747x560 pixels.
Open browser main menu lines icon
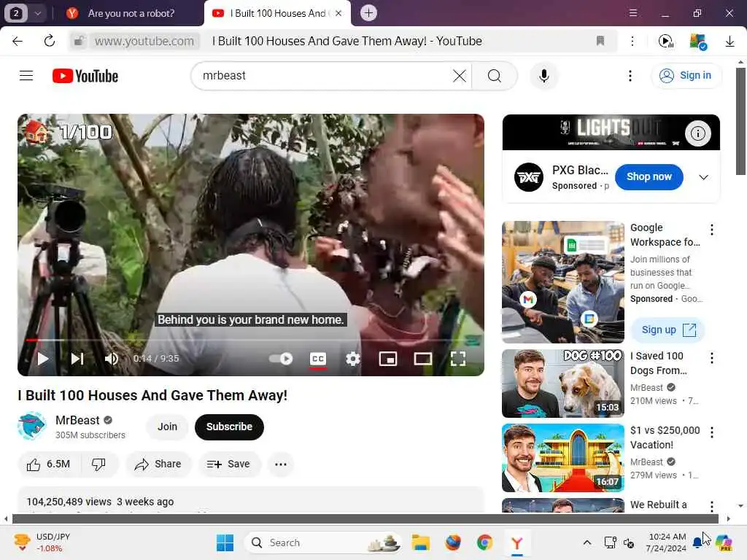632,13
